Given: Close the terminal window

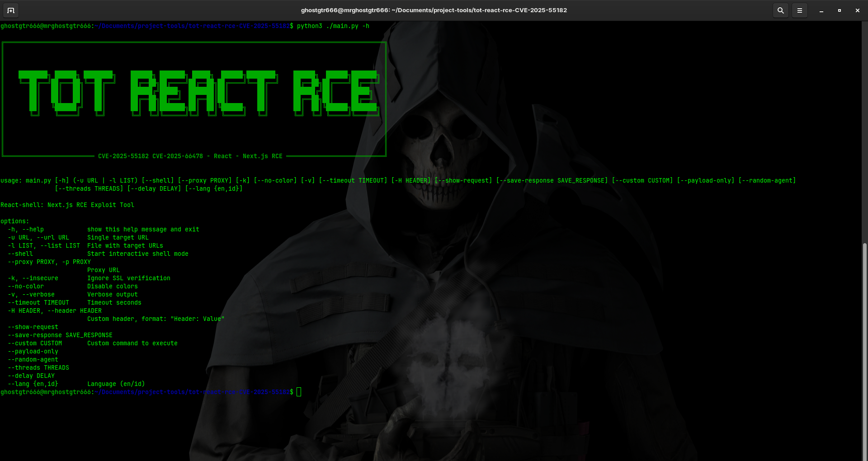Looking at the screenshot, I should click(858, 10).
